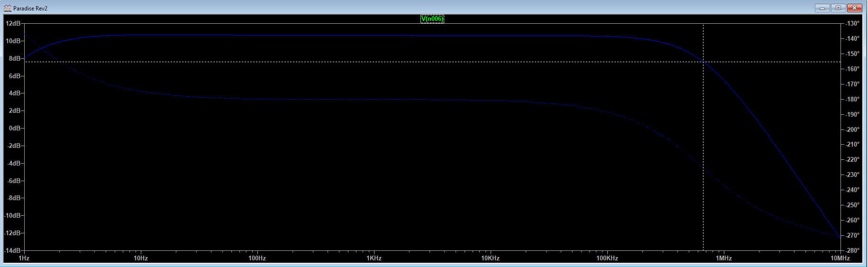The width and height of the screenshot is (868, 267).
Task: Click the -250° phase axis label
Action: pyautogui.click(x=852, y=205)
